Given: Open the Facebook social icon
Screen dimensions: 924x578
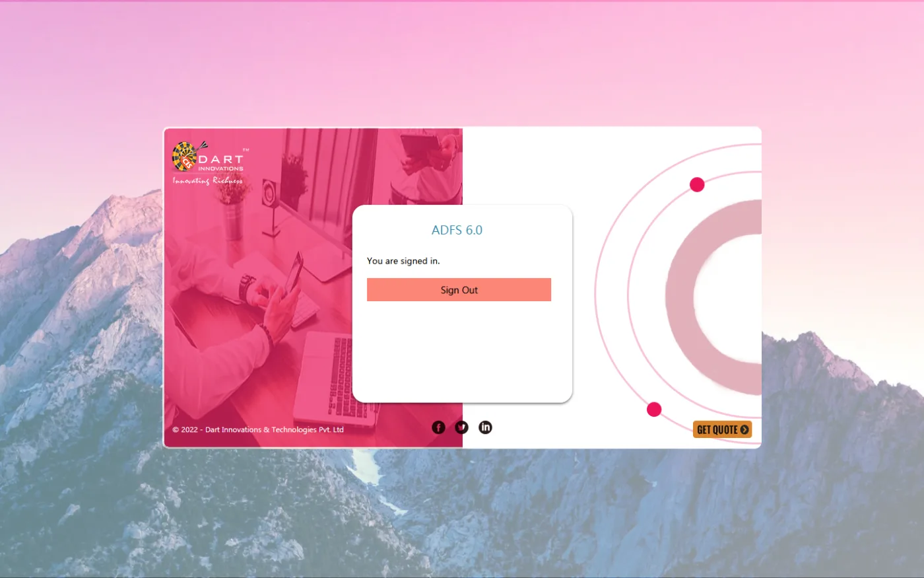Looking at the screenshot, I should pos(438,427).
